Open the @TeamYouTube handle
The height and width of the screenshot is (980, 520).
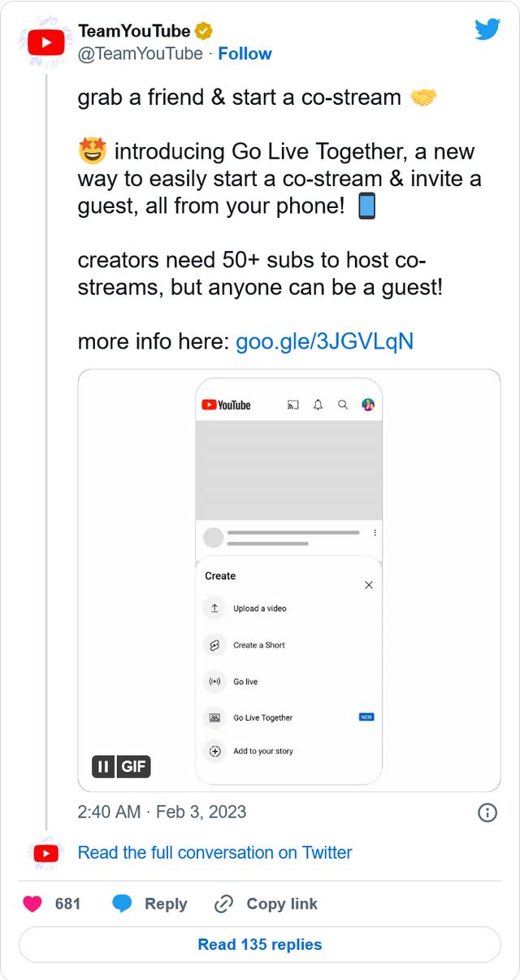[140, 54]
